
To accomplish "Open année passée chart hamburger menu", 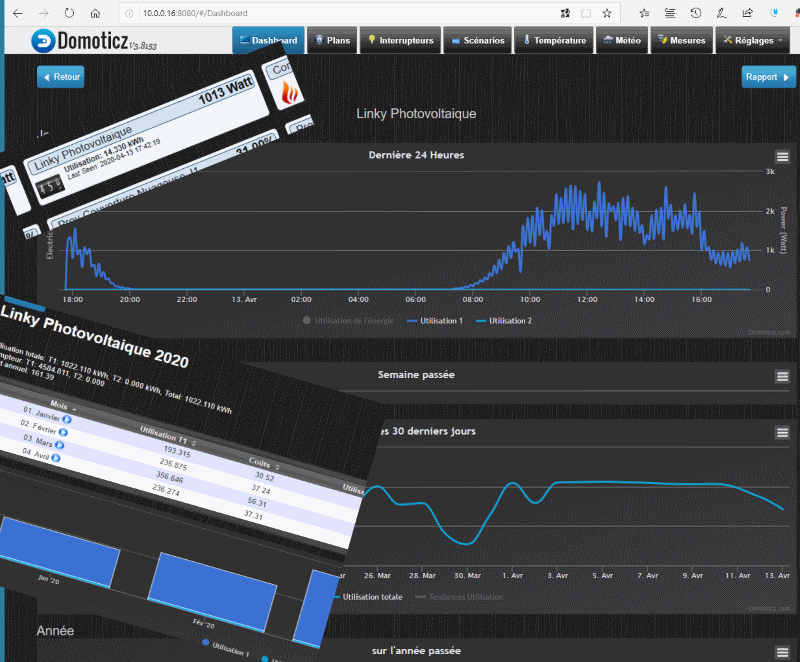I will [x=782, y=652].
